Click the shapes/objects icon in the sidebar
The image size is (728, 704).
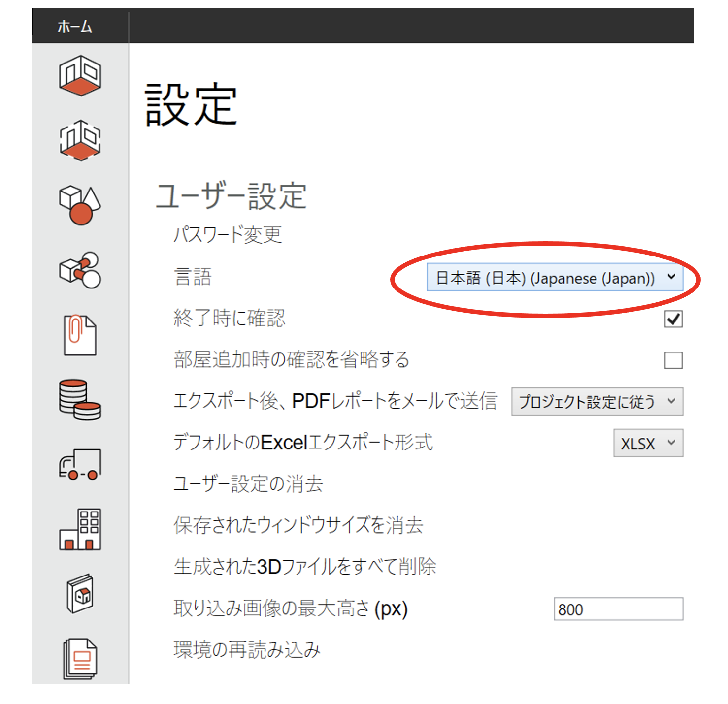point(80,206)
